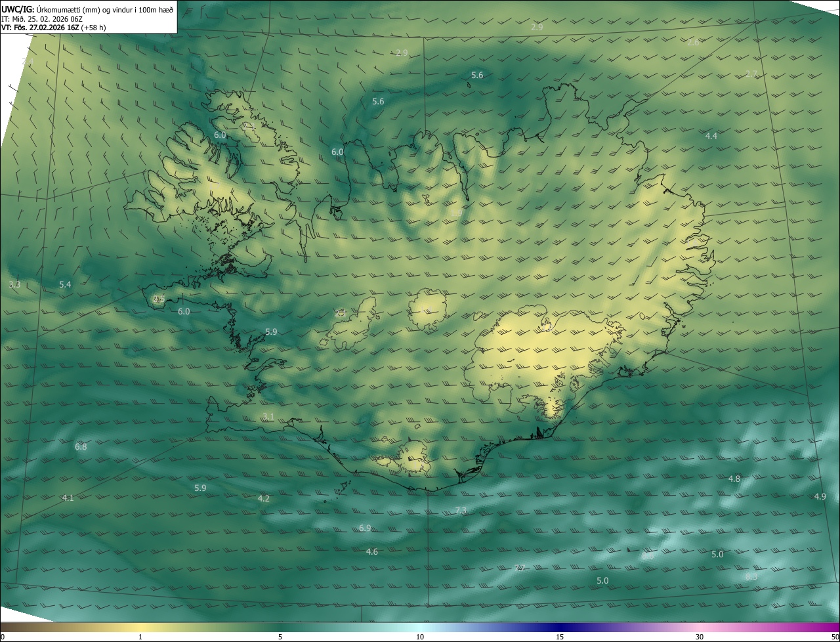The image size is (840, 642).
Task: Click the 4.9 value label on the map
Action: [x=820, y=496]
